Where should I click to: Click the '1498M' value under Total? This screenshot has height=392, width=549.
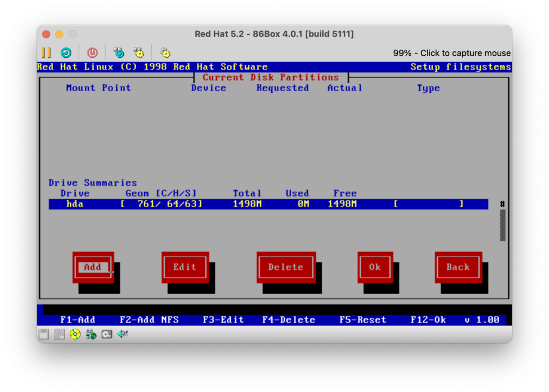coord(247,204)
